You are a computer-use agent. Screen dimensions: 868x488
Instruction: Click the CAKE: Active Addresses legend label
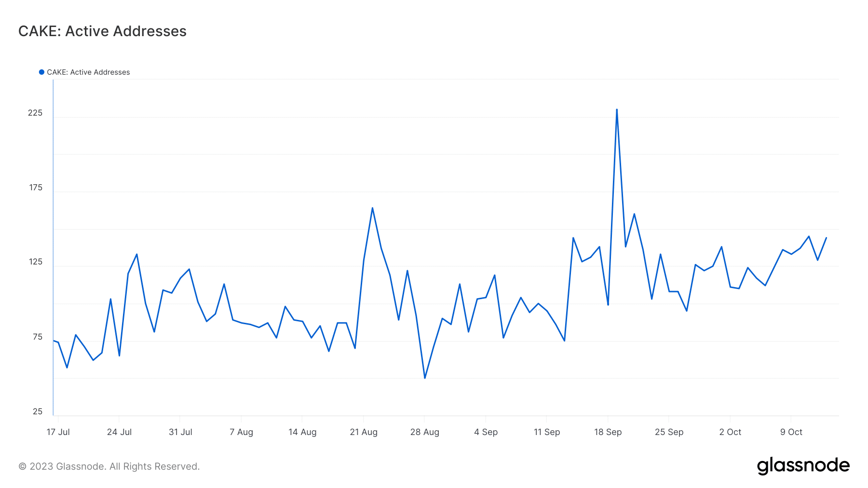[x=88, y=72]
